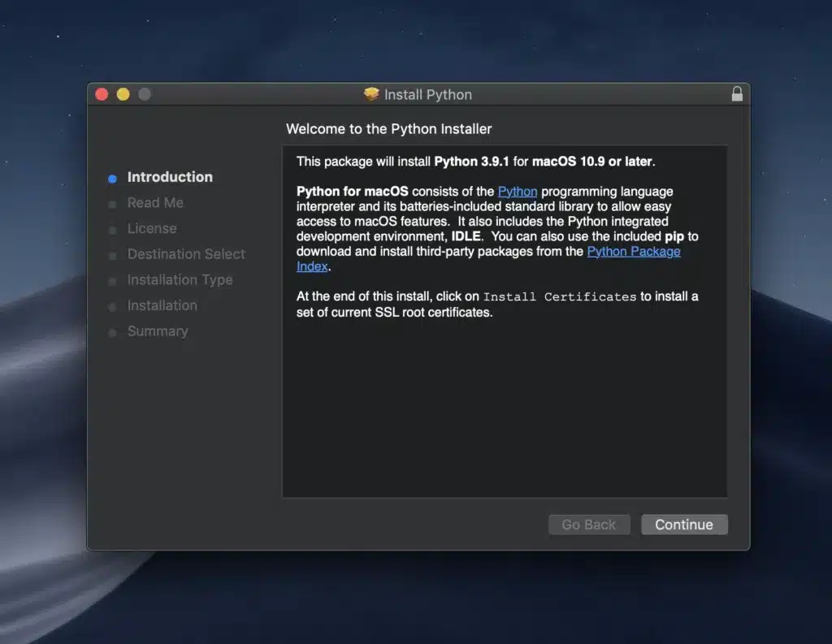Click the Go Back button
Viewport: 832px width, 644px height.
click(x=588, y=525)
